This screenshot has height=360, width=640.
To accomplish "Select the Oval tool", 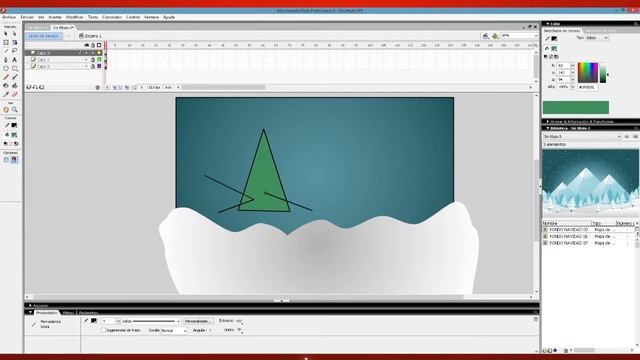I will pos(6,68).
